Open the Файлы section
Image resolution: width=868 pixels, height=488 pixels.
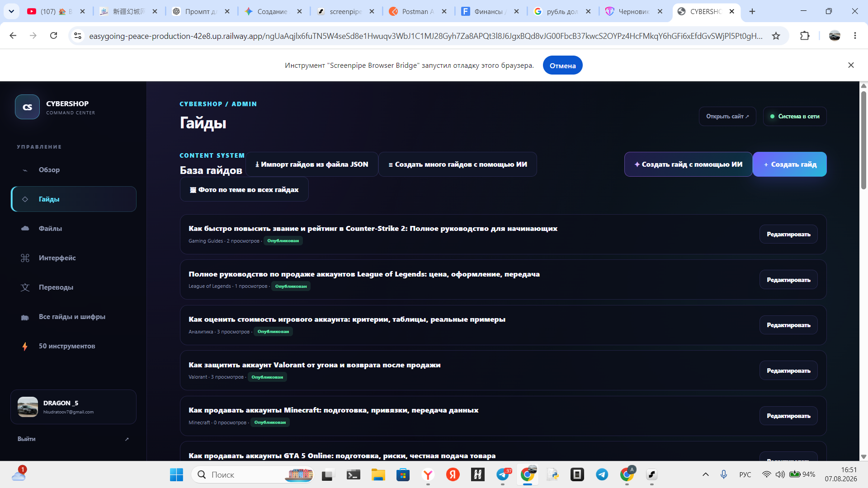[x=74, y=229]
